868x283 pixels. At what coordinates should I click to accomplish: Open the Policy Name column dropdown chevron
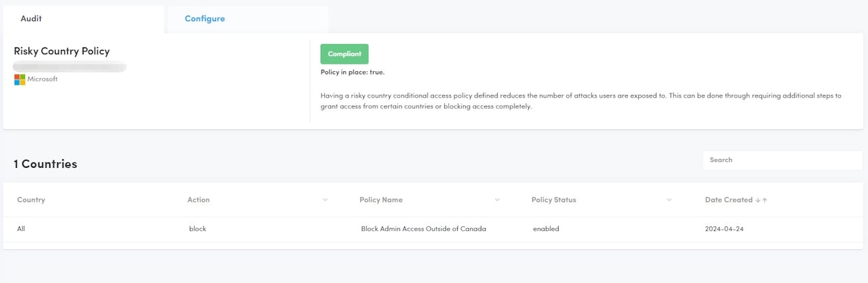click(497, 200)
